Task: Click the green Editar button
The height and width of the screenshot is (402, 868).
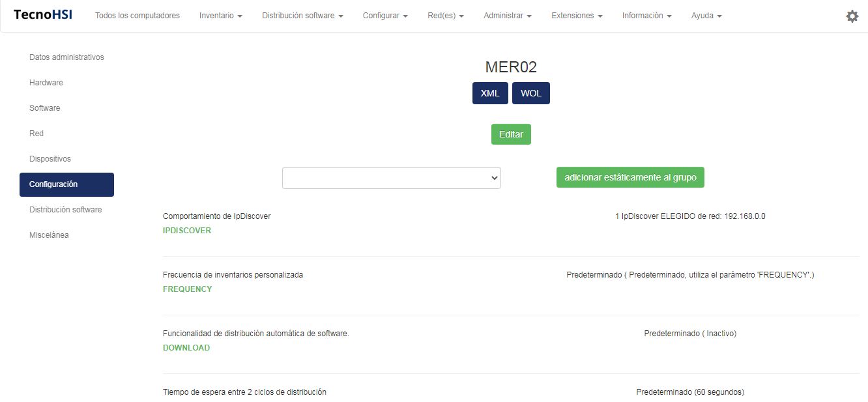Action: pyautogui.click(x=511, y=134)
